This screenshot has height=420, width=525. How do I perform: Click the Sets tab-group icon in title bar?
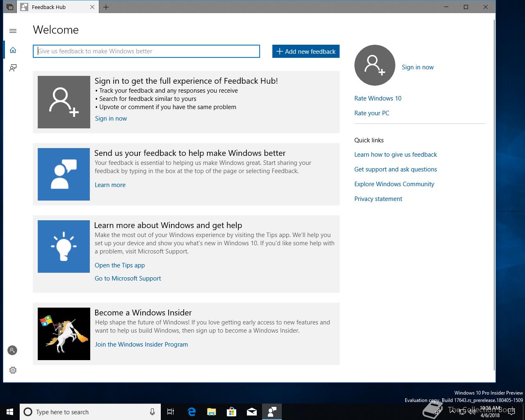click(x=10, y=7)
